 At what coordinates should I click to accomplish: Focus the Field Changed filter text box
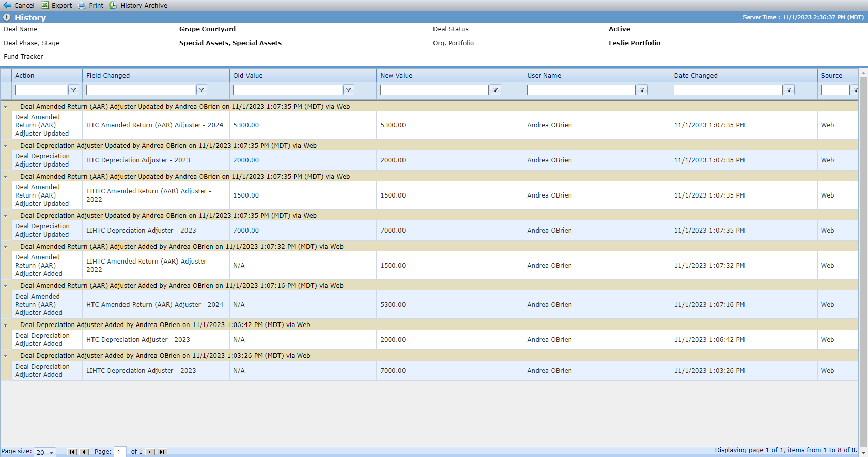point(141,90)
